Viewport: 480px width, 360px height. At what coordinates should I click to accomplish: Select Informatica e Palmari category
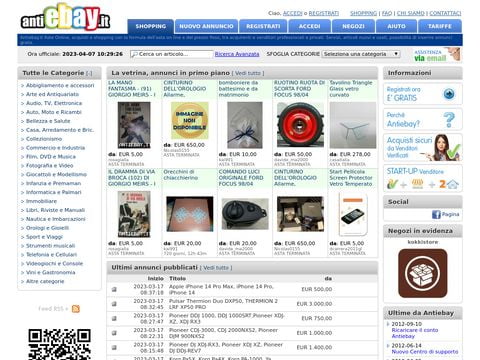53,192
